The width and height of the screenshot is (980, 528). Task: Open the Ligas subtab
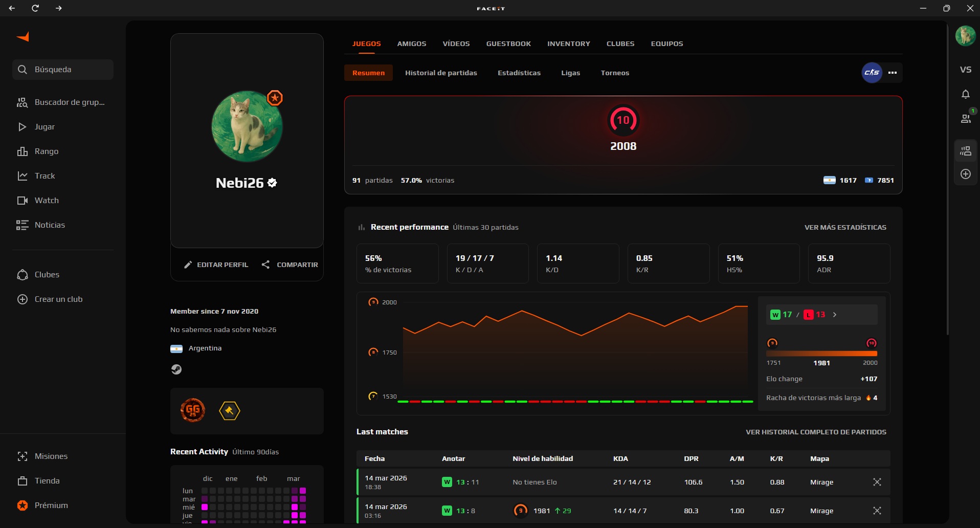(x=570, y=73)
